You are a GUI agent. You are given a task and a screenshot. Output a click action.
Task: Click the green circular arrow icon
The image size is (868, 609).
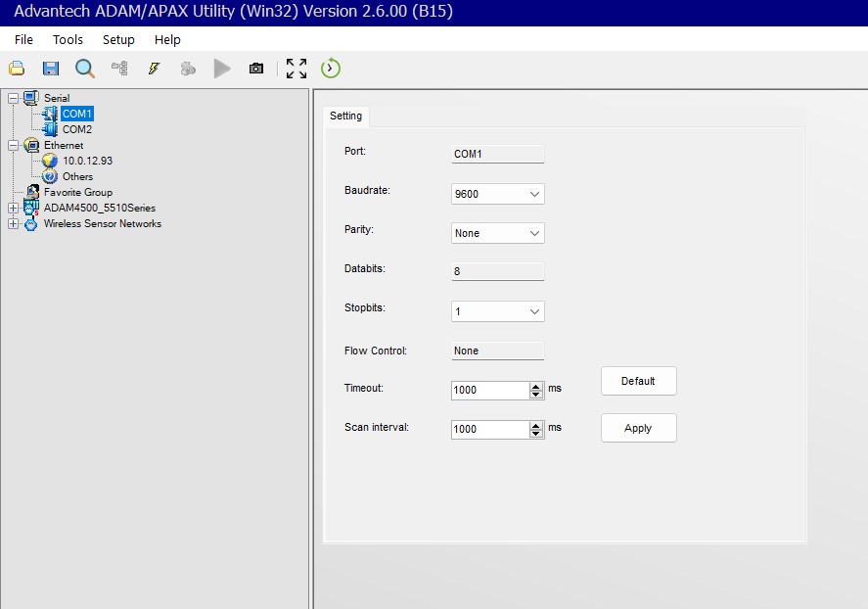pos(331,69)
